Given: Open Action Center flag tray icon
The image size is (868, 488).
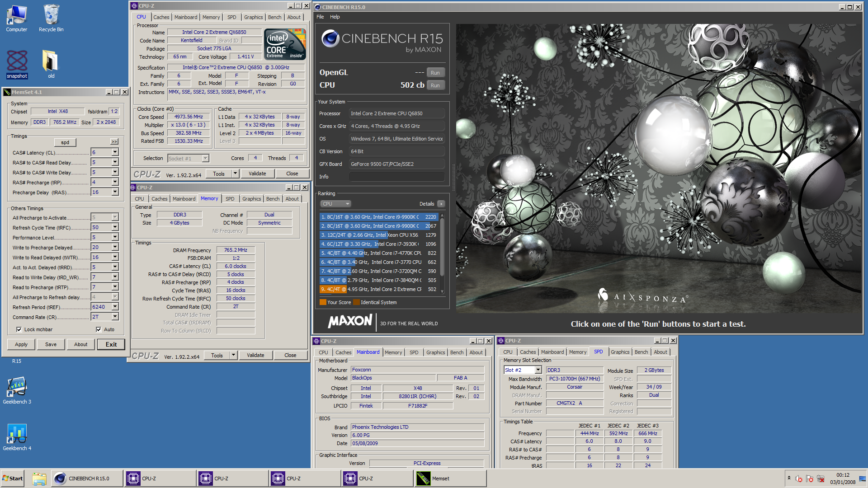Looking at the screenshot, I should coord(810,479).
